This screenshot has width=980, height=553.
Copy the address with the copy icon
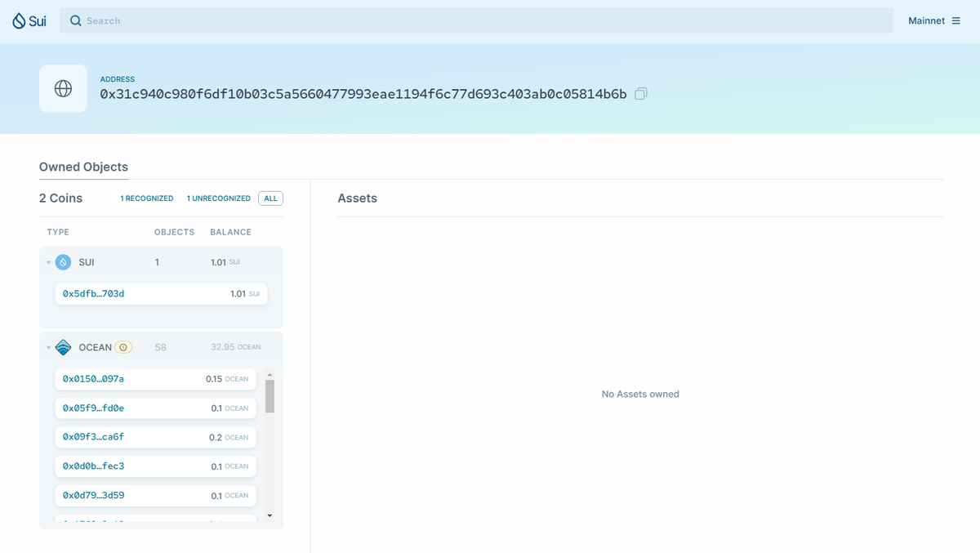tap(641, 94)
